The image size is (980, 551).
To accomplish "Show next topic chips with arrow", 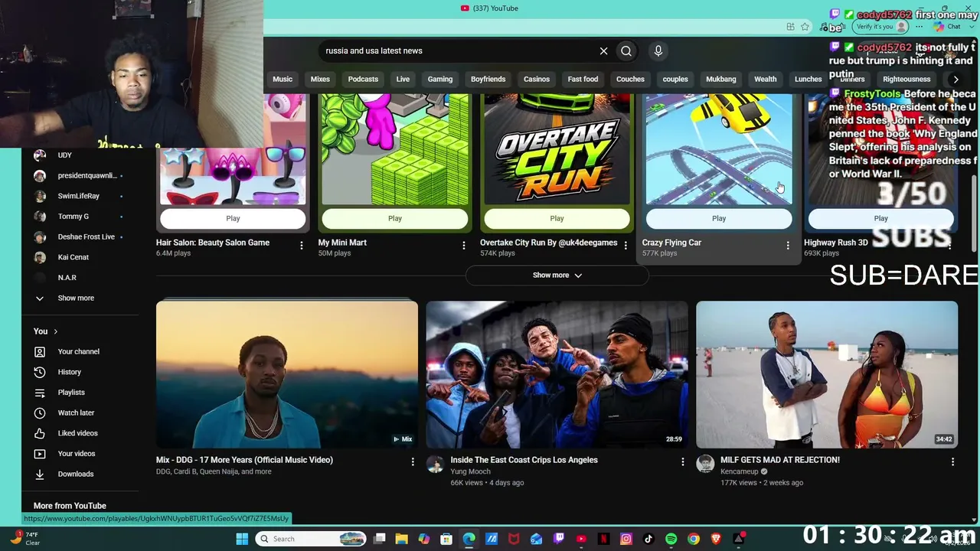I will point(955,79).
